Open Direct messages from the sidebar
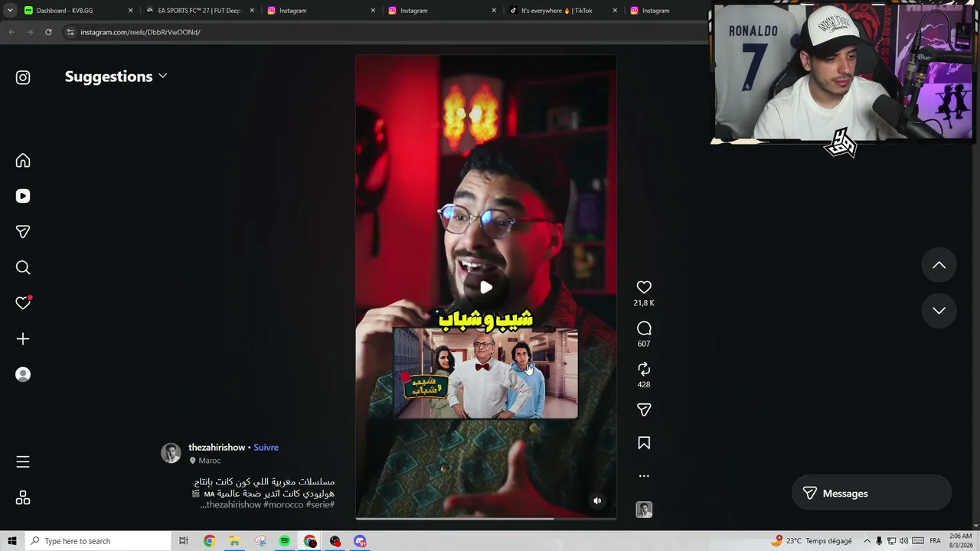The height and width of the screenshot is (551, 980). pyautogui.click(x=23, y=232)
